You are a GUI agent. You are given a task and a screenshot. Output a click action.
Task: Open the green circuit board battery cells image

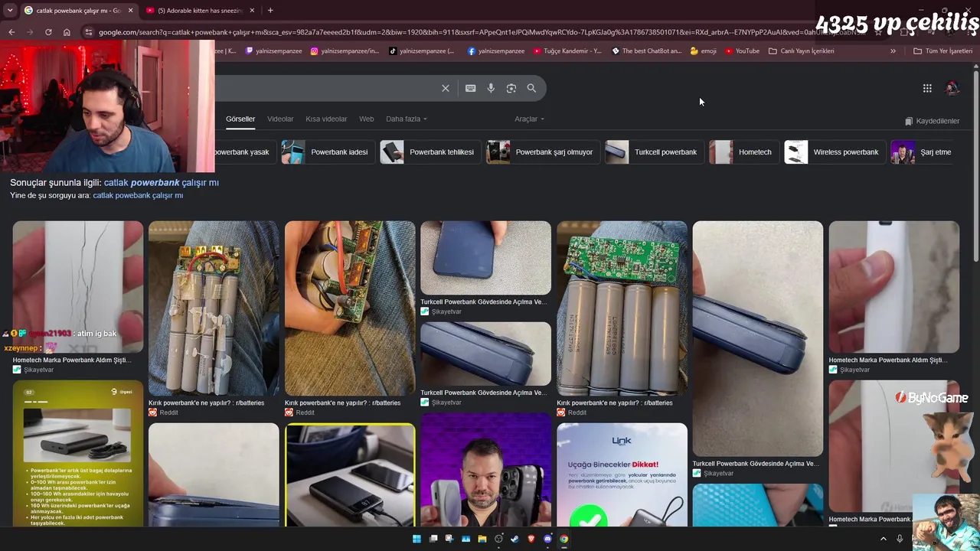[x=622, y=308]
